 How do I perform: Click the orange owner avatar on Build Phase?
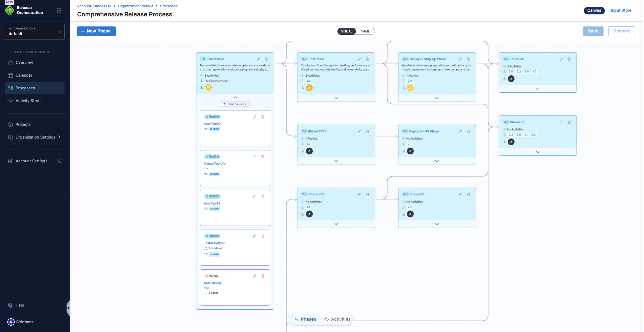(208, 88)
